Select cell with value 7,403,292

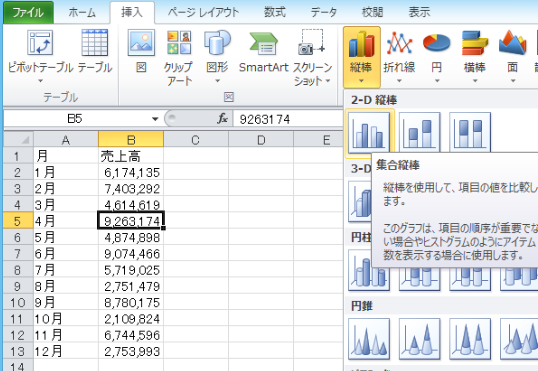click(131, 188)
